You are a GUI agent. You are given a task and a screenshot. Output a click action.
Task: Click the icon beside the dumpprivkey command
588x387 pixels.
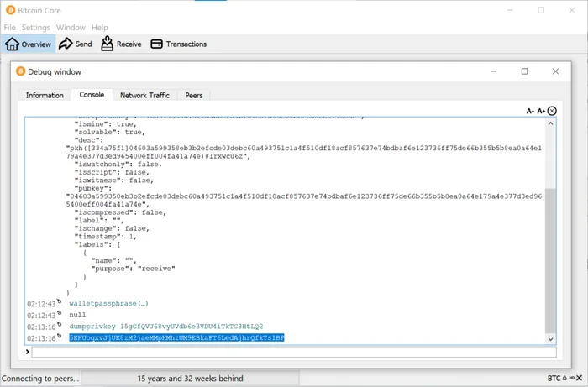[x=60, y=324]
